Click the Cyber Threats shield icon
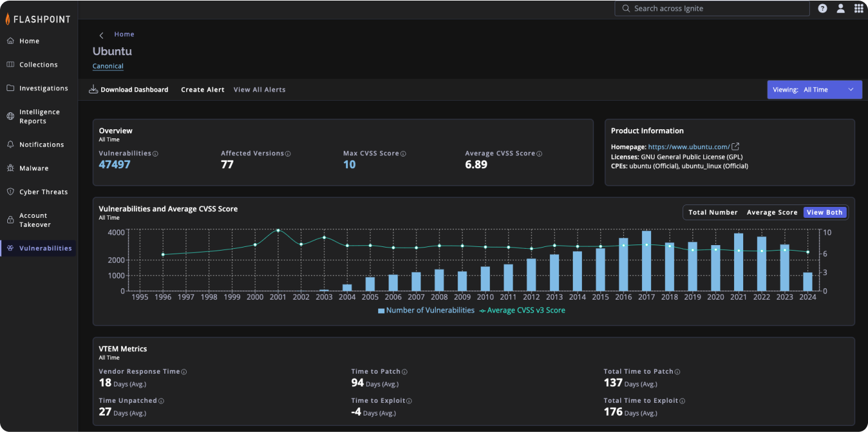The image size is (868, 432). click(x=10, y=192)
